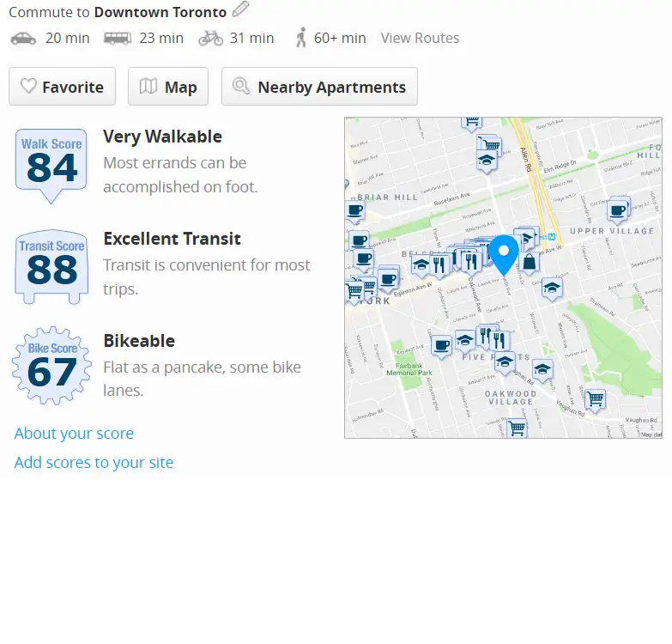672x644 pixels.
Task: Click the shopping bag marker beside the pin
Action: coord(530,263)
